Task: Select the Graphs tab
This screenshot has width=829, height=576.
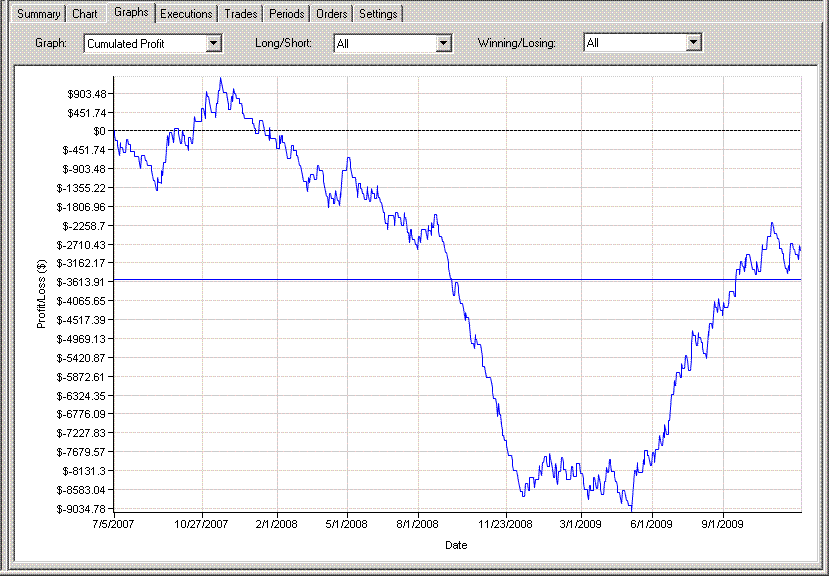Action: 131,12
